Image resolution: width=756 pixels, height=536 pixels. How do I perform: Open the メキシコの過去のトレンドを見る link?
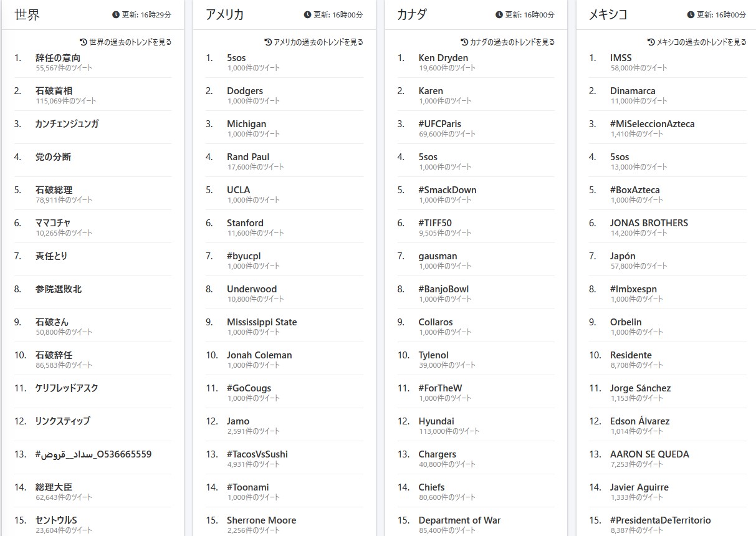click(x=702, y=42)
